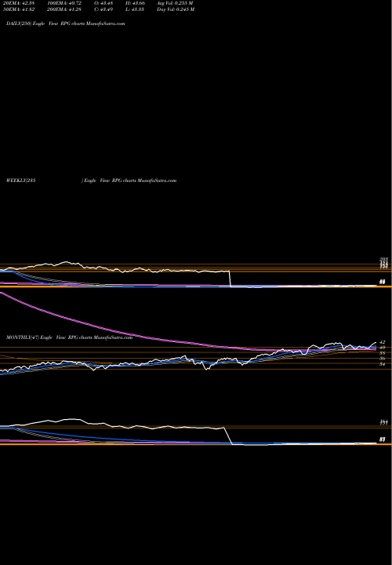Click the 34 price axis label
Viewport: 392px width, 565px height.
coord(383,364)
